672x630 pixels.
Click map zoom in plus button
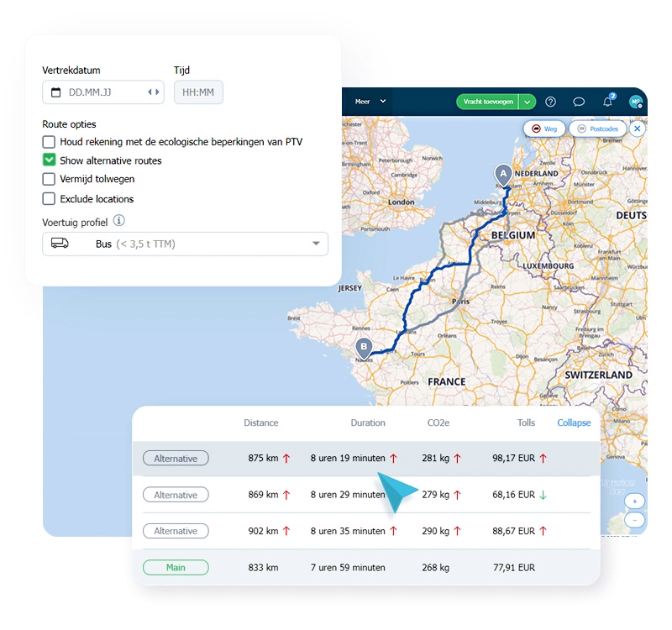(x=635, y=501)
